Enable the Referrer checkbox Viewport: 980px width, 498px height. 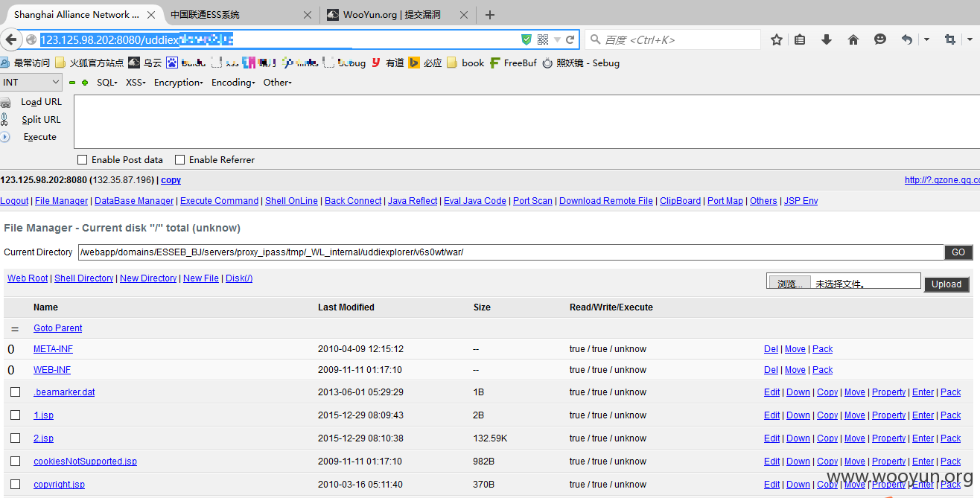[x=179, y=160]
